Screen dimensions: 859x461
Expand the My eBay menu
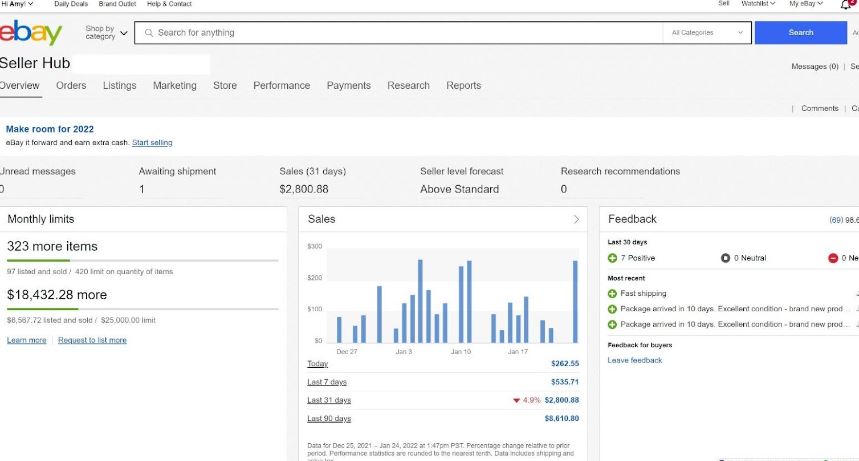coord(806,4)
